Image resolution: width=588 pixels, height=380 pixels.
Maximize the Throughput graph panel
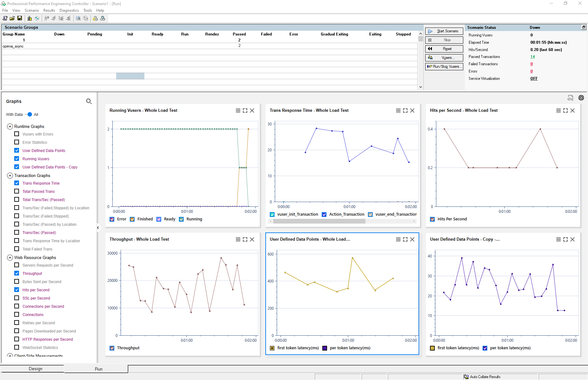(245, 239)
